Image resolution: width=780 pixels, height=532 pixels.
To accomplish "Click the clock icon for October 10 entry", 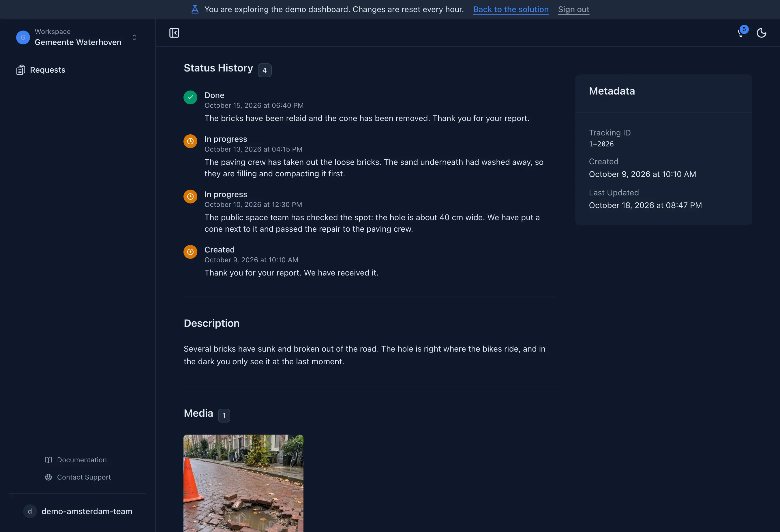I will [x=190, y=197].
